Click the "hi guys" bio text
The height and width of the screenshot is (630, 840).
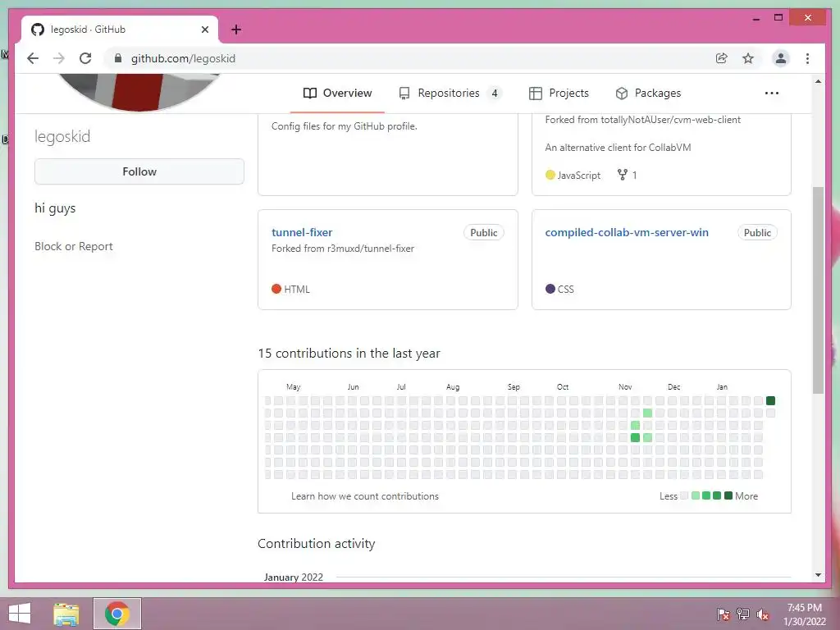click(x=55, y=208)
